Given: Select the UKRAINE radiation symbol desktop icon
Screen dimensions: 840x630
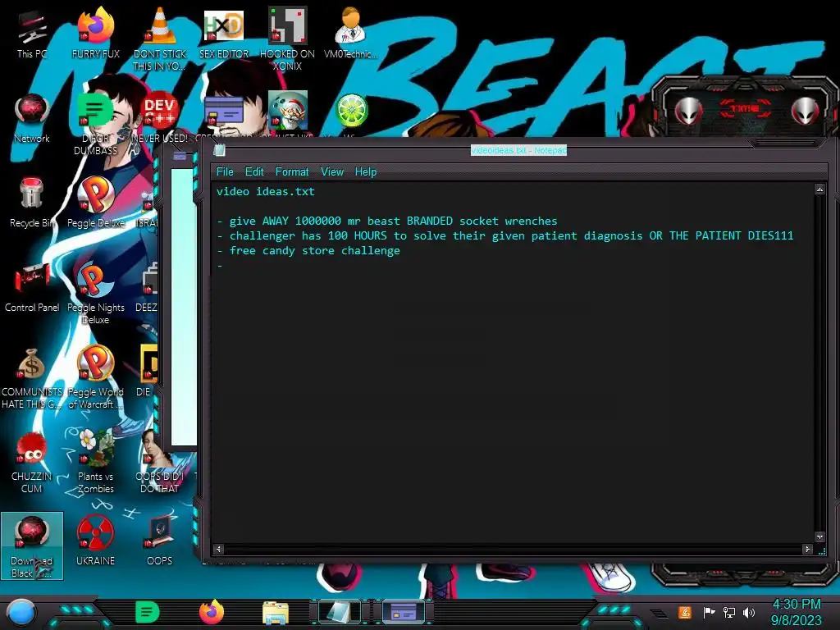Looking at the screenshot, I should (95, 541).
